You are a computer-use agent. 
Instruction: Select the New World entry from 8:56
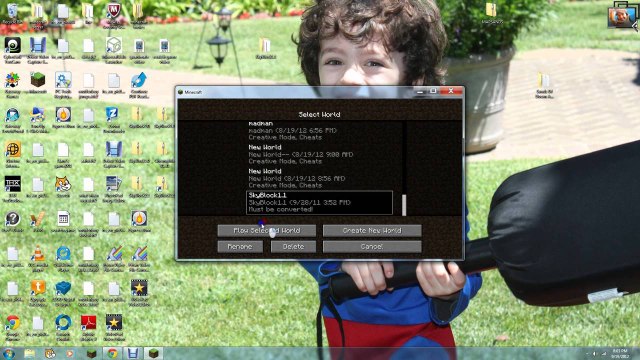click(319, 178)
